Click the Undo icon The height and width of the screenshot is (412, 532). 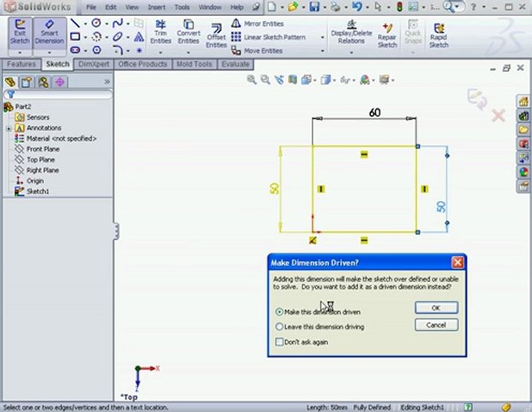[356, 6]
